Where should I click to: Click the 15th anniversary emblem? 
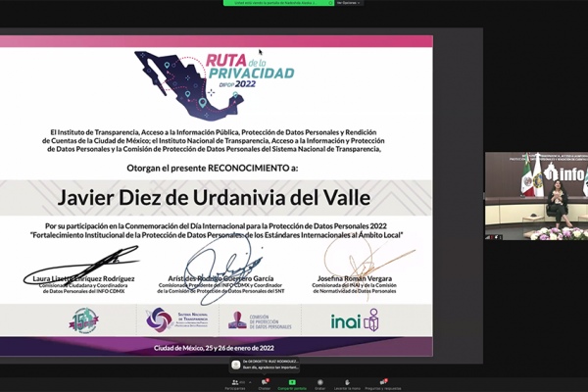83,320
